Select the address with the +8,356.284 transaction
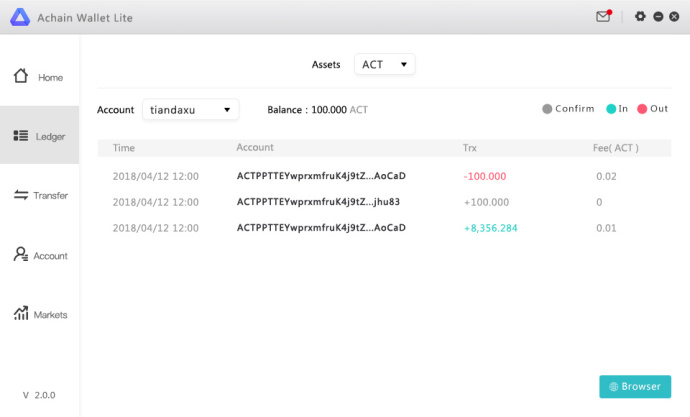This screenshot has height=417, width=690. (321, 228)
